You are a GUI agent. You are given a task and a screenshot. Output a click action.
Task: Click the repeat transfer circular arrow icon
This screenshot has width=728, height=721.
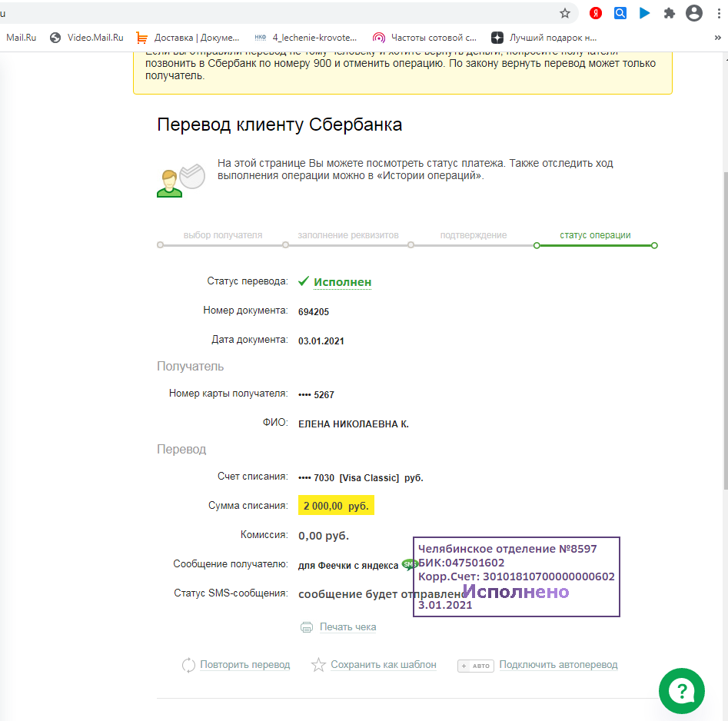(188, 666)
